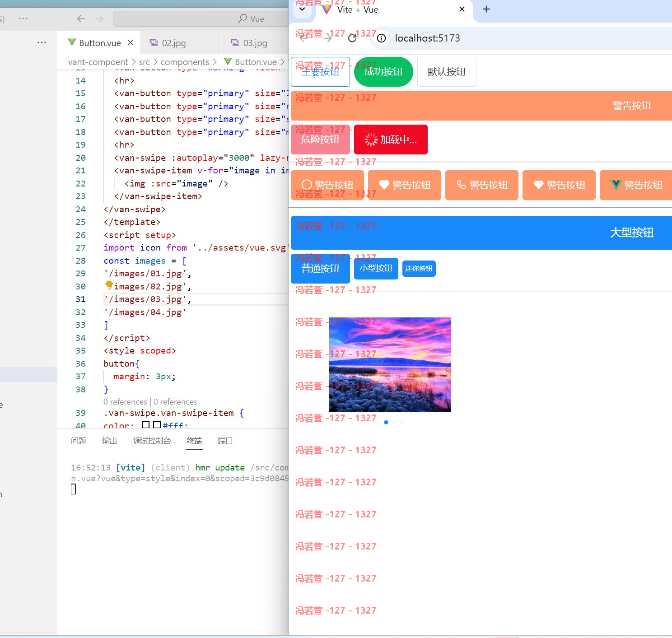The height and width of the screenshot is (638, 672).
Task: Go forward in VS Code navigation history
Action: [99, 19]
